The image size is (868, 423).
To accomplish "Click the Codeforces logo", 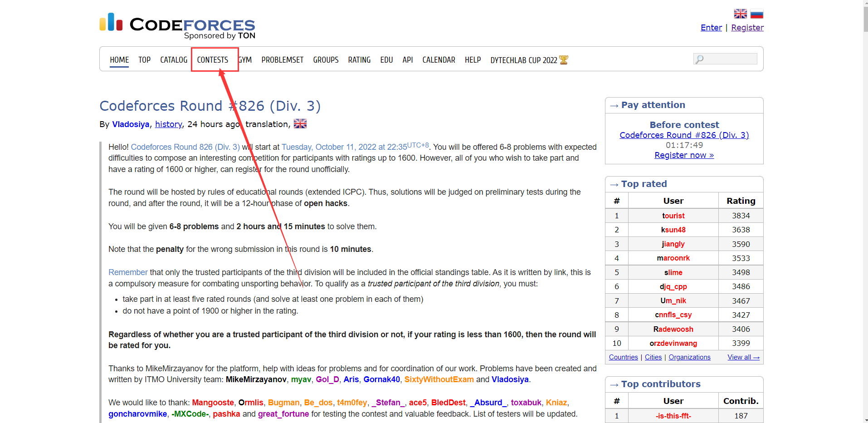I will point(177,26).
